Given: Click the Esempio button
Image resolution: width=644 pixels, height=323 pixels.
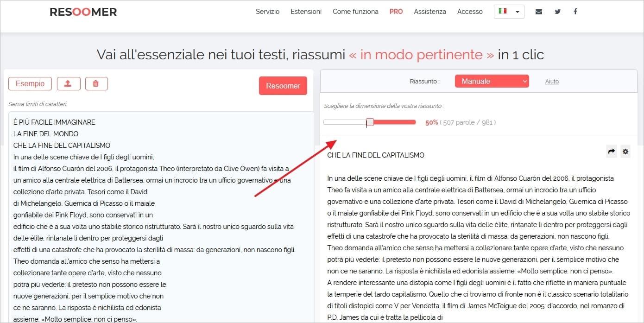Looking at the screenshot, I should [x=30, y=83].
